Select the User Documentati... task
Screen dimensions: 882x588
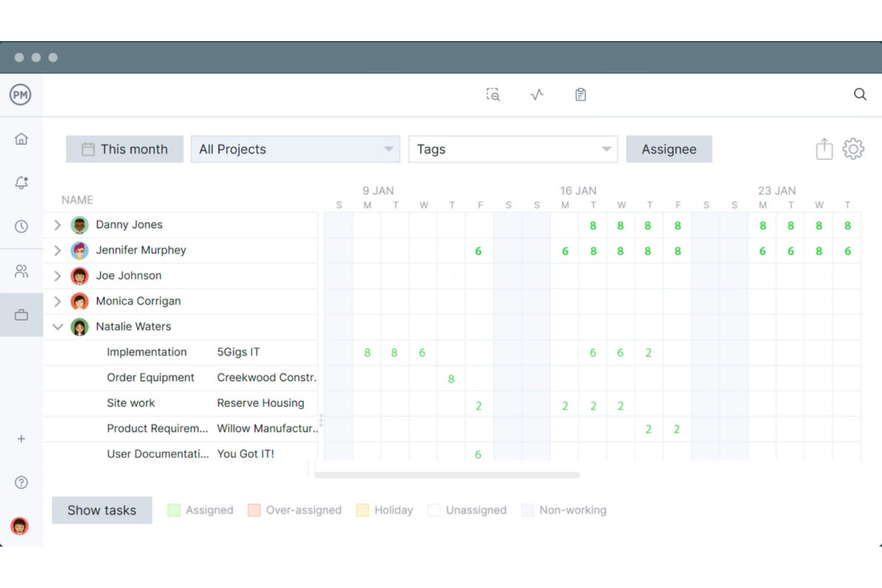click(158, 454)
